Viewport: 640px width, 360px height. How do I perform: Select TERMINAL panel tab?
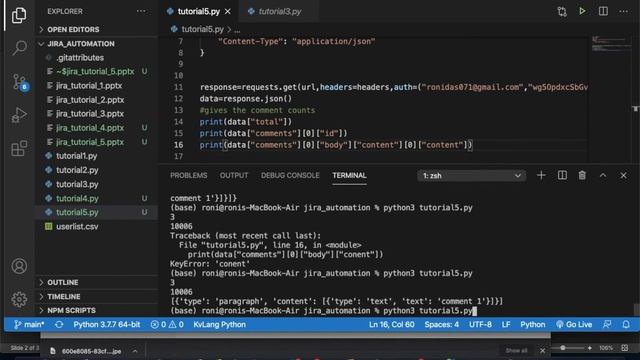pyautogui.click(x=349, y=176)
